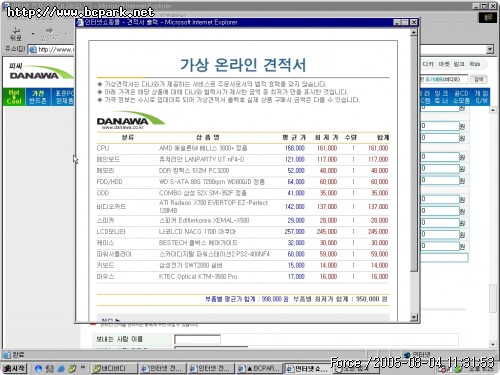Open the 가전 핸드폰 category tab
This screenshot has width=500, height=375.
(x=38, y=97)
